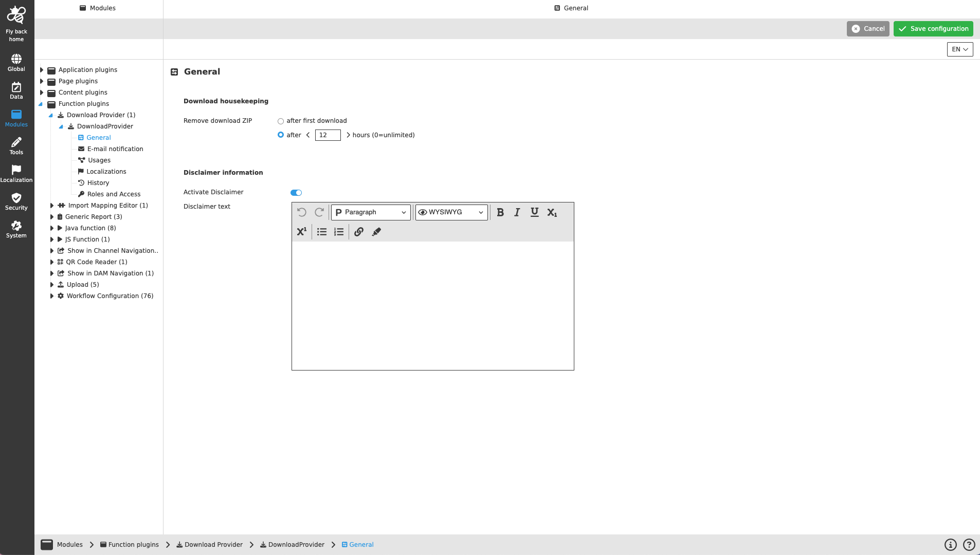Screen dimensions: 980x555
Task: Select E-mail notification in the tree
Action: (x=115, y=149)
